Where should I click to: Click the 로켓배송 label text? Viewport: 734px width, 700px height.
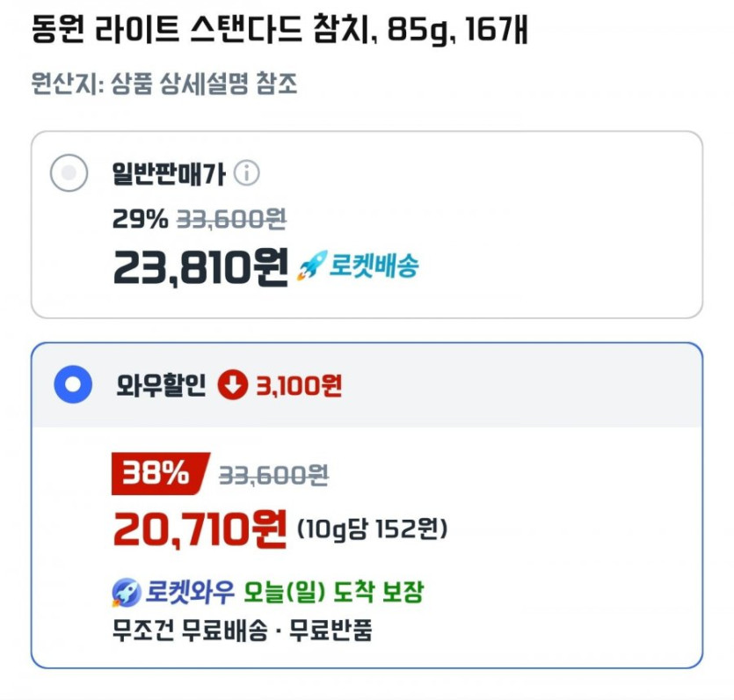click(x=374, y=266)
